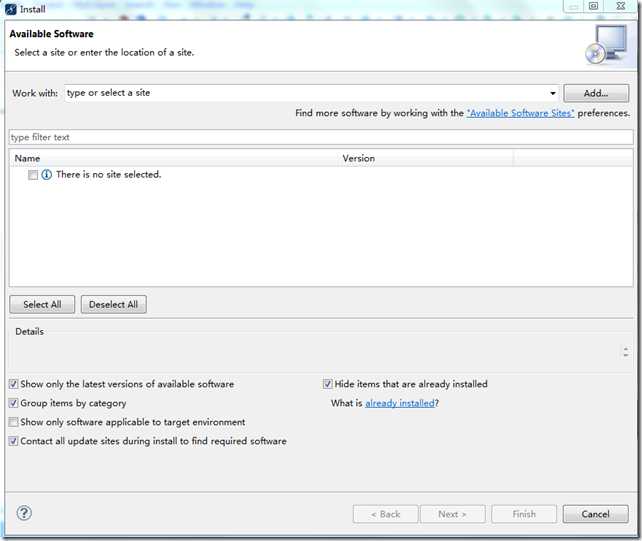Click the type filter text field

tap(321, 137)
